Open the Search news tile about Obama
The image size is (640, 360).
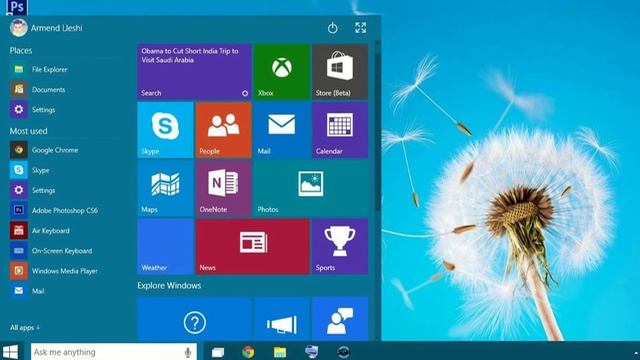[194, 72]
